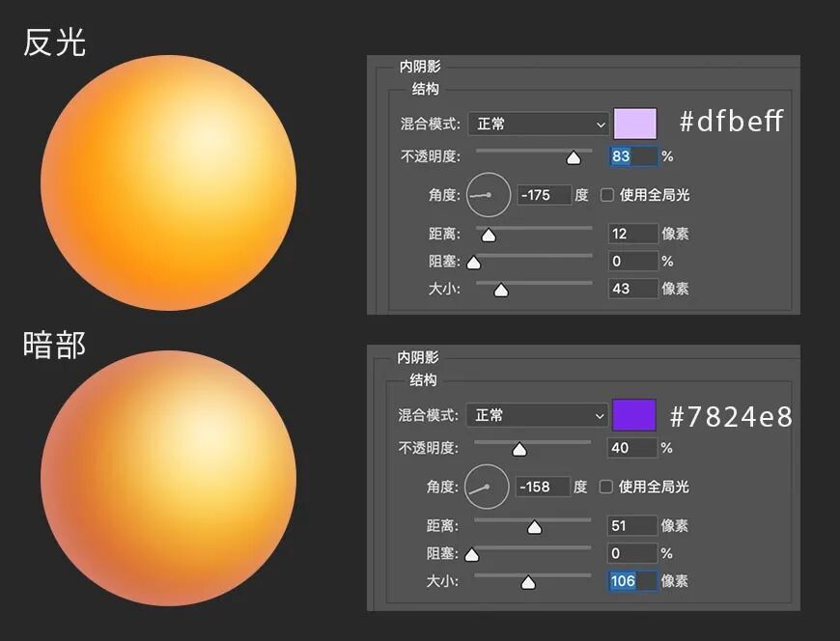The height and width of the screenshot is (641, 840).
Task: Click the violet #7824e8 color swatch
Action: (633, 415)
